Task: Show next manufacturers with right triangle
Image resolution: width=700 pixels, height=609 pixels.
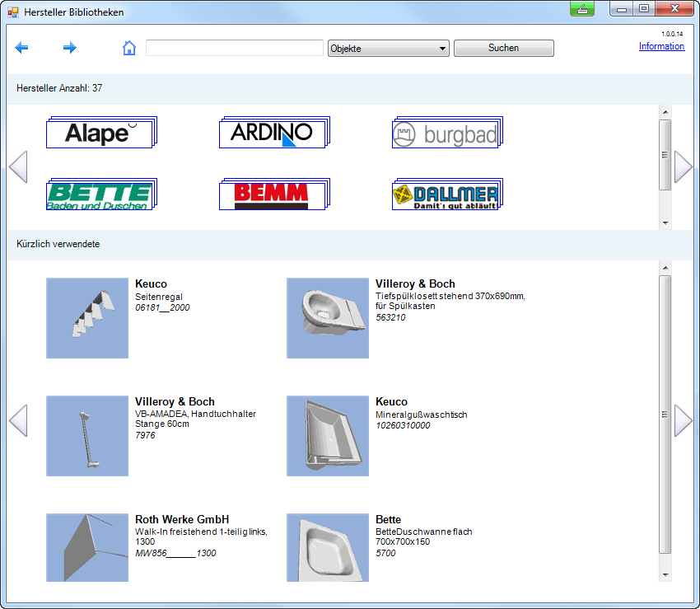Action: pos(683,166)
